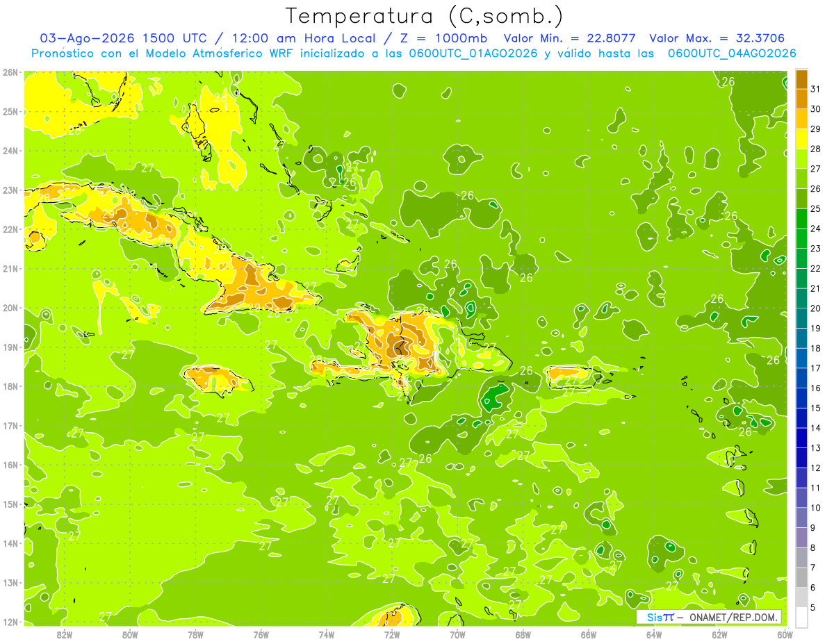Click the 76W longitude axis label
834x644 pixels.
coord(261,634)
